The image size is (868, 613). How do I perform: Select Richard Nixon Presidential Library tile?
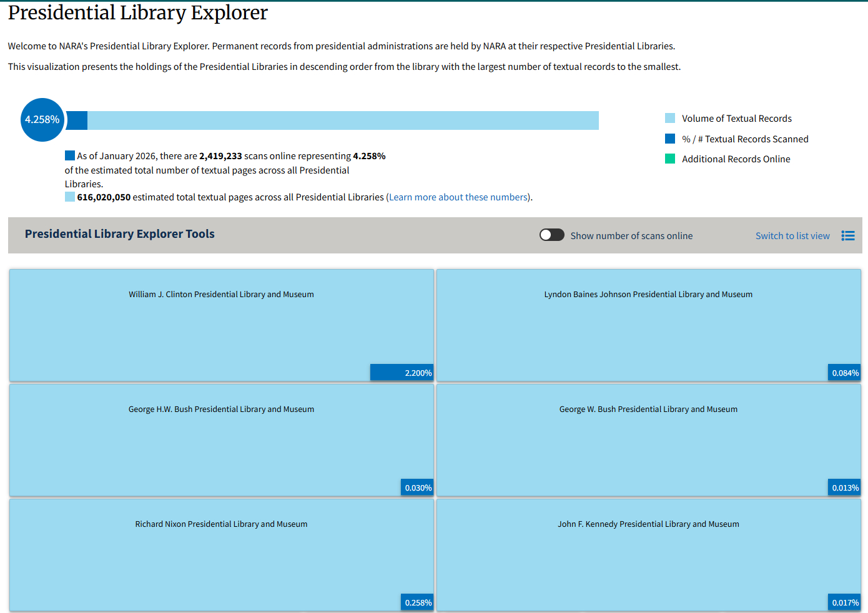(x=221, y=554)
